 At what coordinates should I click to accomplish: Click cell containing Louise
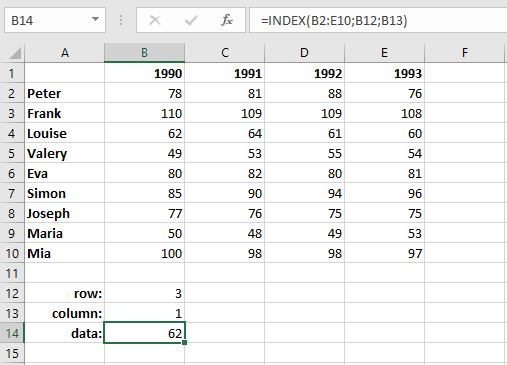64,133
